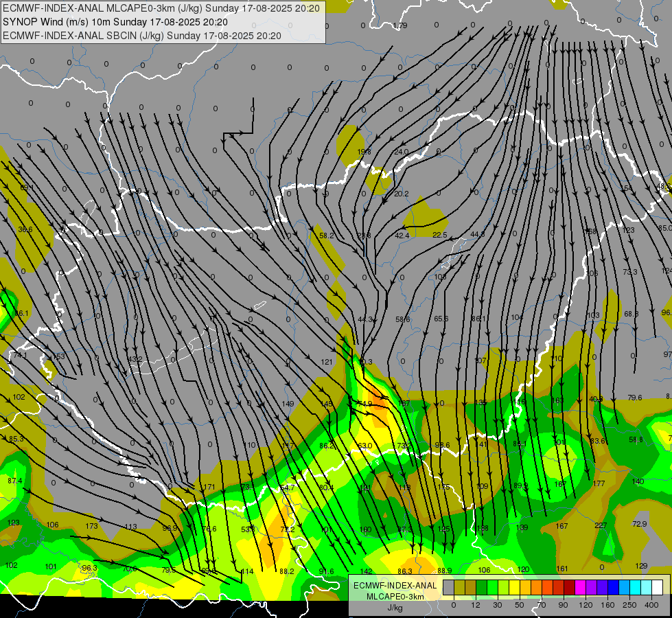
Task: Click the 96.9 grid value
Action: tap(170, 528)
